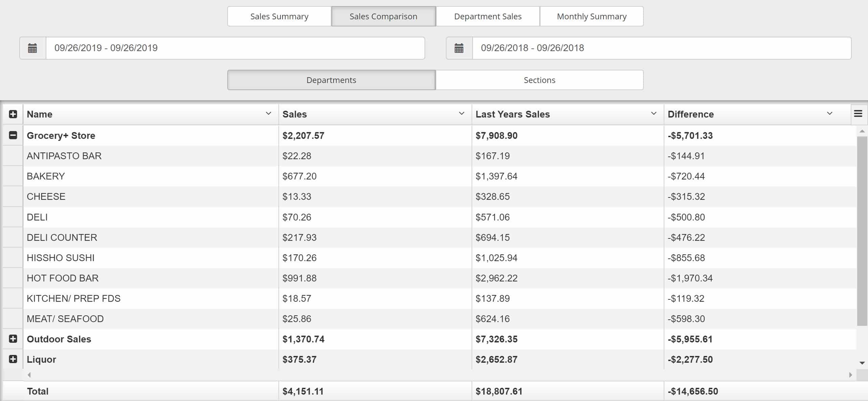Open the Monthly Summary tab
This screenshot has height=401, width=868.
[591, 16]
